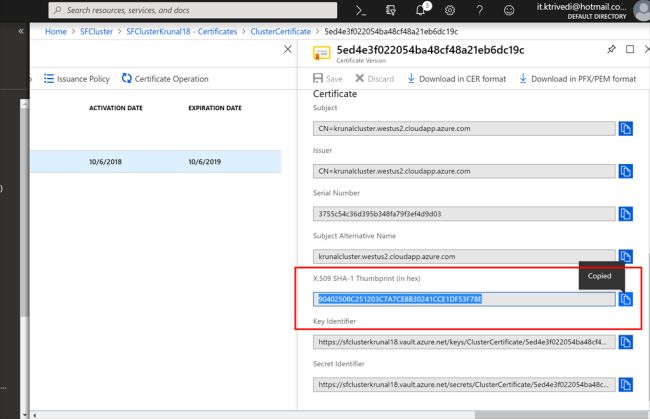Copy the Secret Identifier URL
650x419 pixels.
pyautogui.click(x=626, y=385)
